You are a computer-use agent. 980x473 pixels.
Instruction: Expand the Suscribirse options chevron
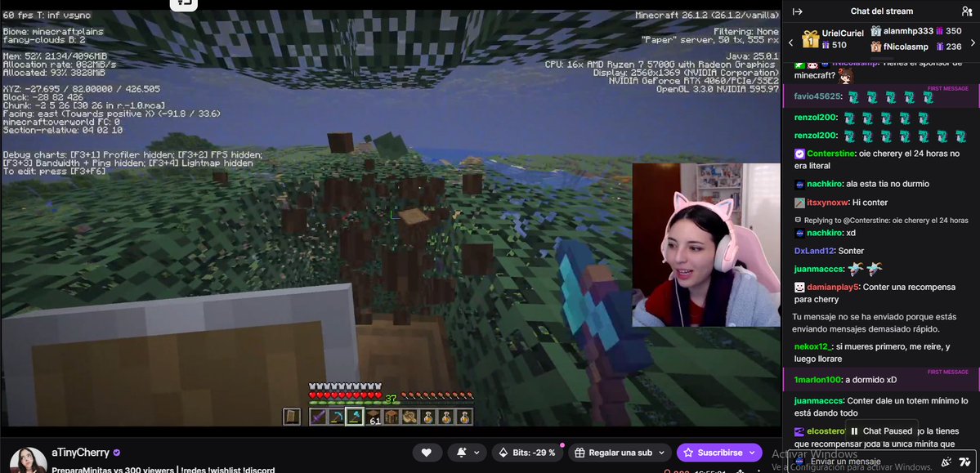753,453
